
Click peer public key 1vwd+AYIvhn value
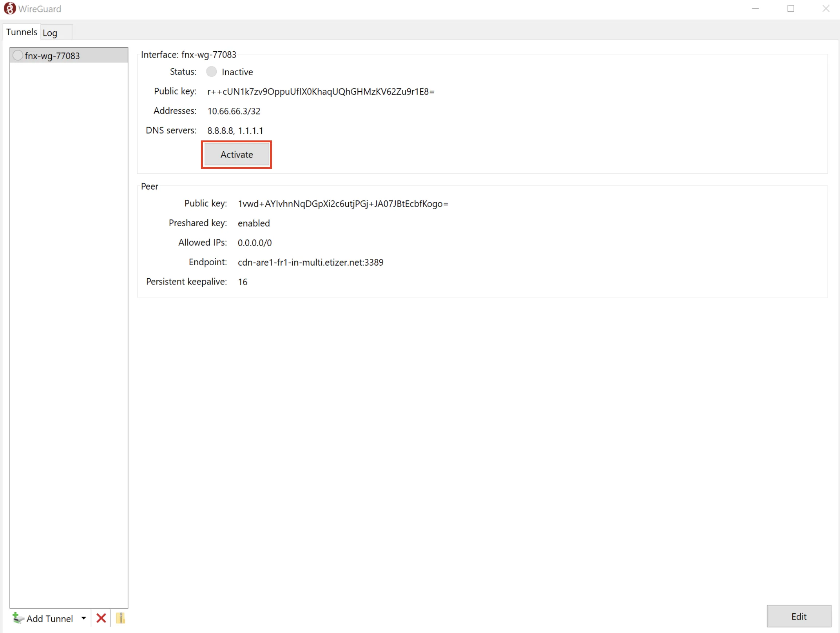(343, 204)
